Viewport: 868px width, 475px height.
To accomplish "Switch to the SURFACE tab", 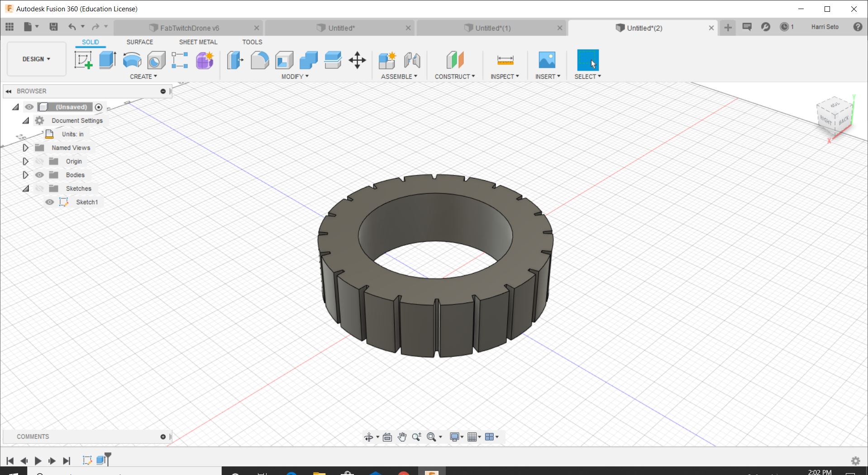I will (139, 42).
